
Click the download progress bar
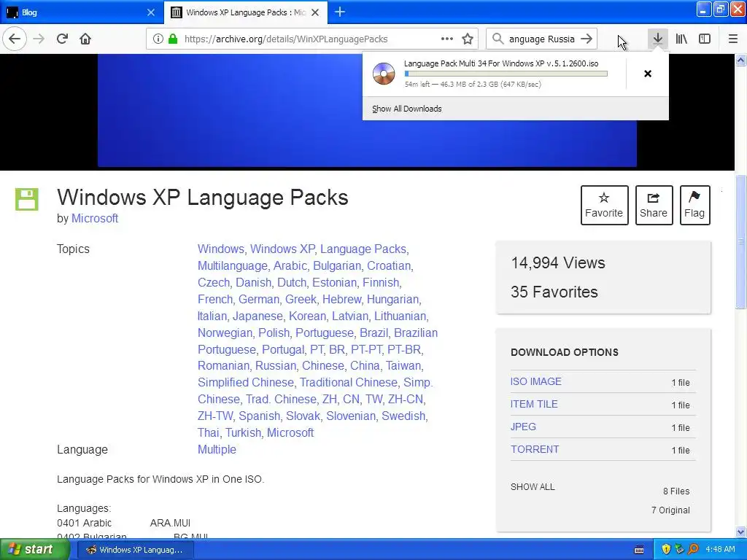[506, 74]
